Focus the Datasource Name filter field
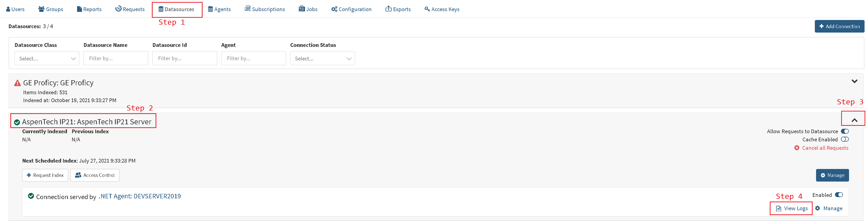Screen dimensions: 868x223 click(115, 58)
